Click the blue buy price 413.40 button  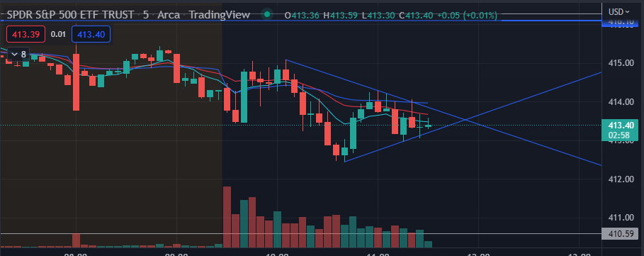[91, 35]
